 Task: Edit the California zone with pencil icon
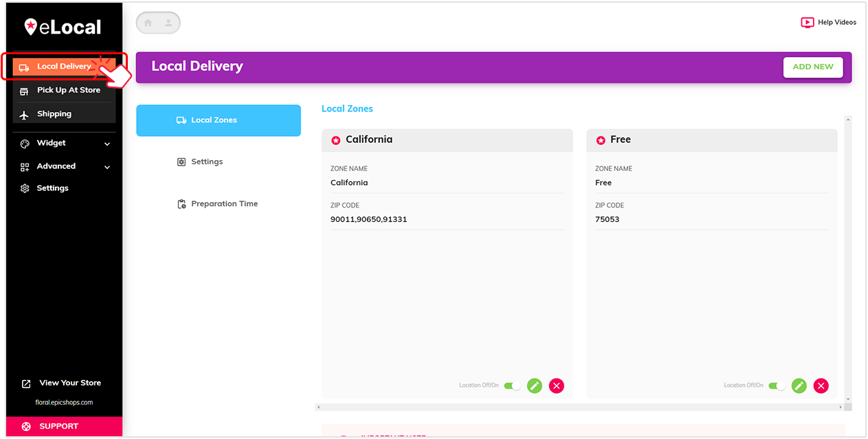(x=534, y=385)
